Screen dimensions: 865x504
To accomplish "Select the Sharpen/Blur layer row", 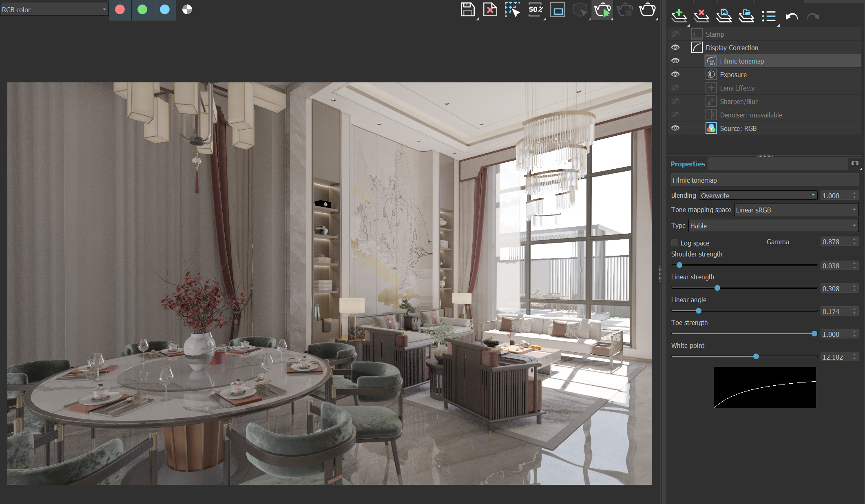I will [x=765, y=102].
